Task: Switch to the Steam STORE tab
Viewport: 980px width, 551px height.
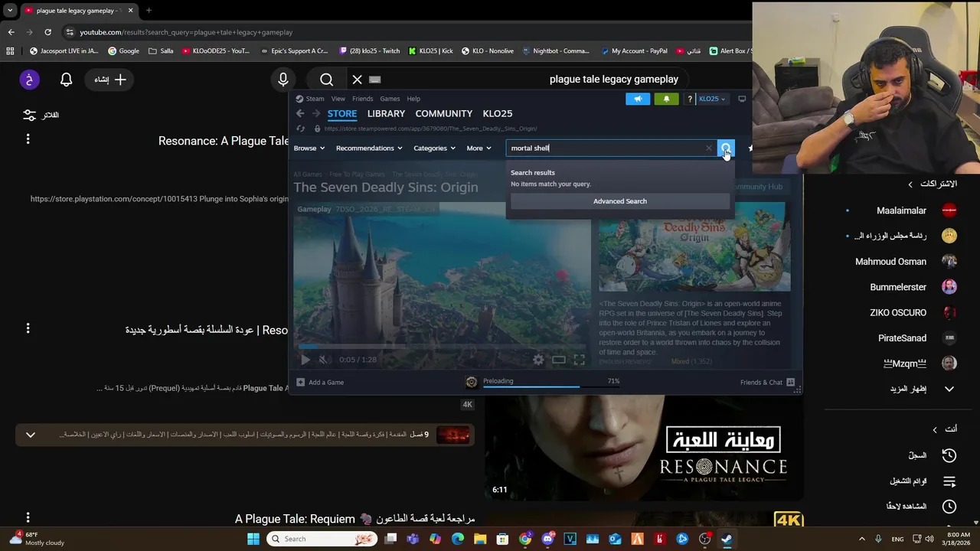Action: 342,113
